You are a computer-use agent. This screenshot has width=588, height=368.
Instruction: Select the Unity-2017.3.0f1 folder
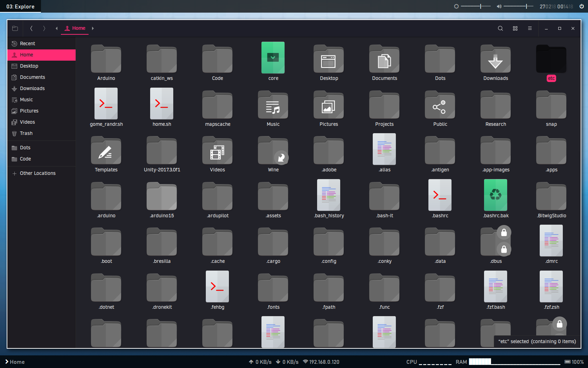162,151
